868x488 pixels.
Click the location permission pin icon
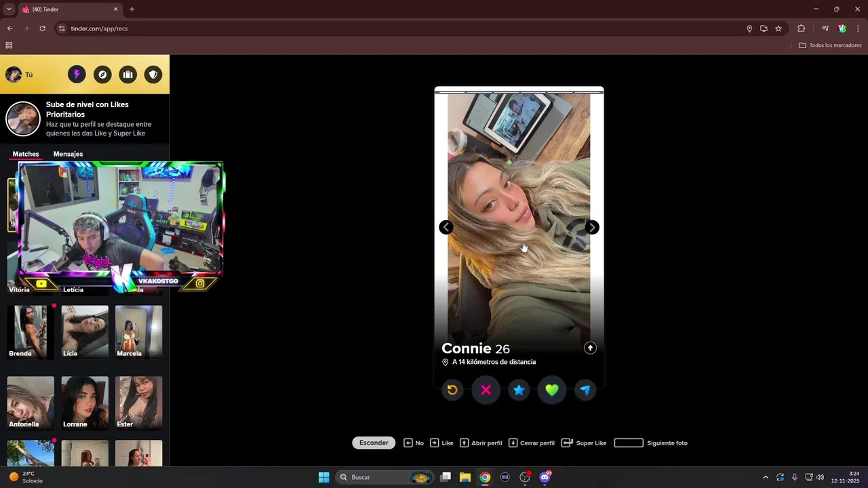click(749, 28)
